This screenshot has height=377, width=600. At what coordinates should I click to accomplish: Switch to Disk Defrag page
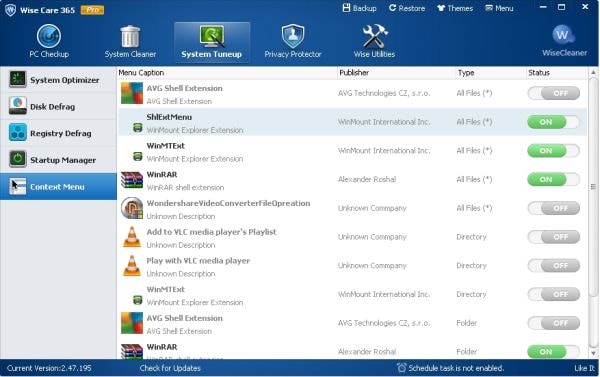(x=59, y=106)
